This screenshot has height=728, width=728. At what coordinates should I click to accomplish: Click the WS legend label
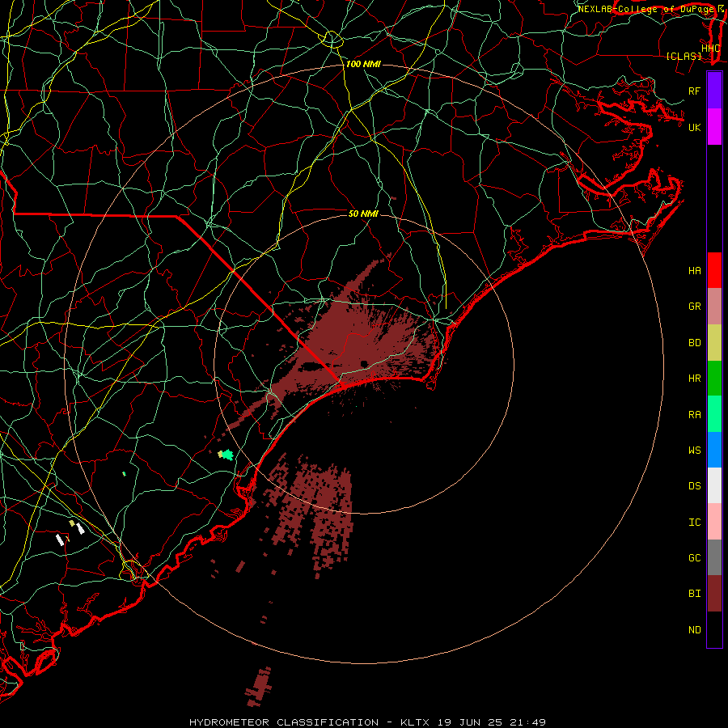[x=695, y=451]
